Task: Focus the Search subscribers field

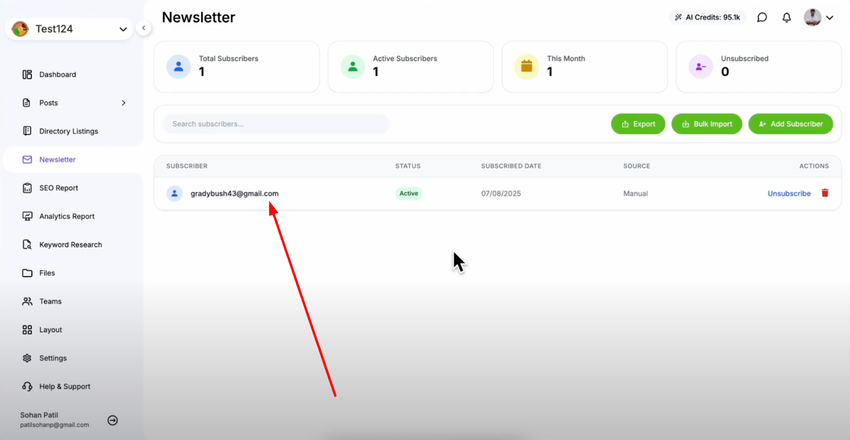Action: coord(276,124)
